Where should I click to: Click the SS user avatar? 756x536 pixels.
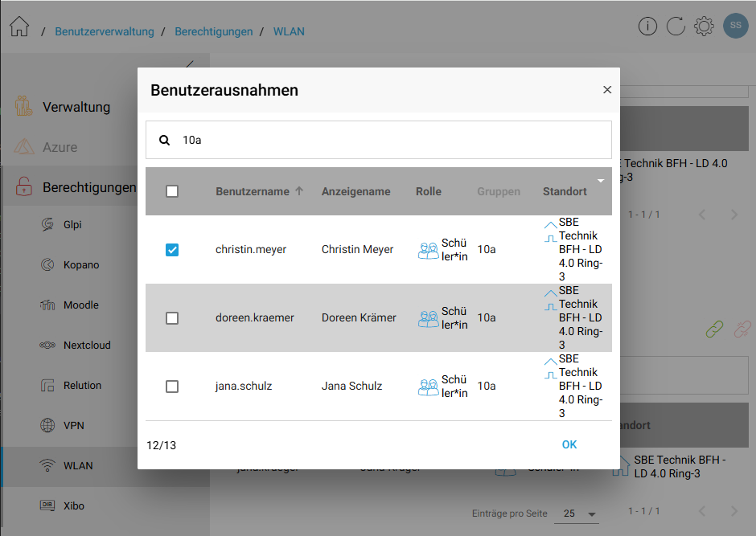(735, 26)
